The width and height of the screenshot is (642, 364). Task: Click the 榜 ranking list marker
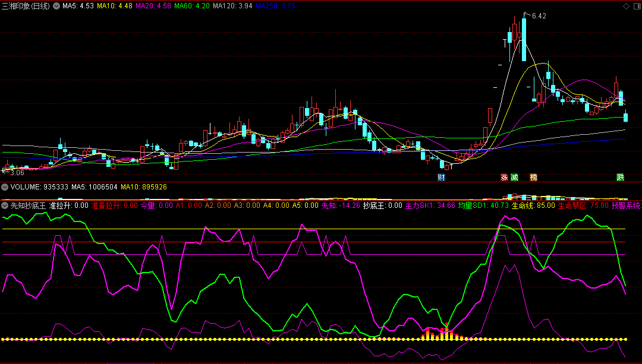pos(533,177)
